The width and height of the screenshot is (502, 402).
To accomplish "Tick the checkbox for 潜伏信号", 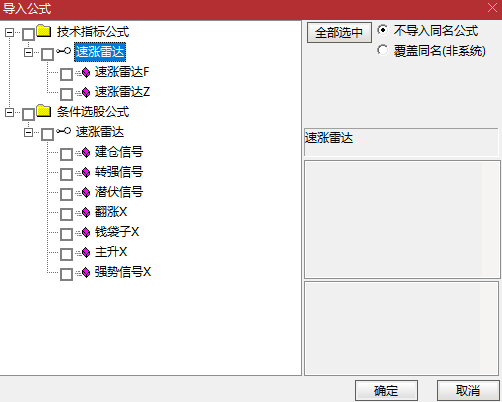I will (x=66, y=194).
